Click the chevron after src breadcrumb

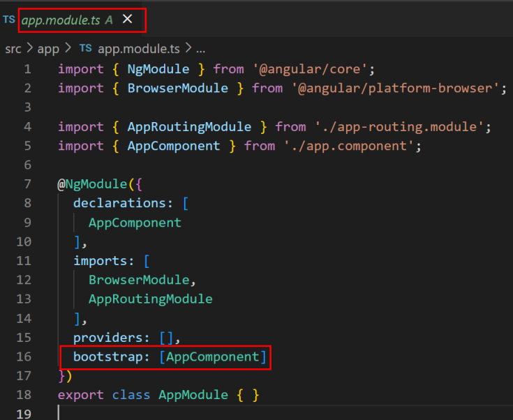(x=29, y=48)
